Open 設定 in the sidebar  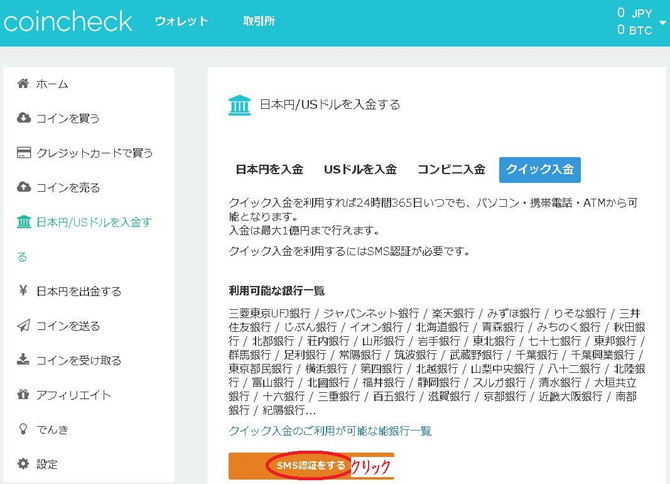[x=47, y=464]
